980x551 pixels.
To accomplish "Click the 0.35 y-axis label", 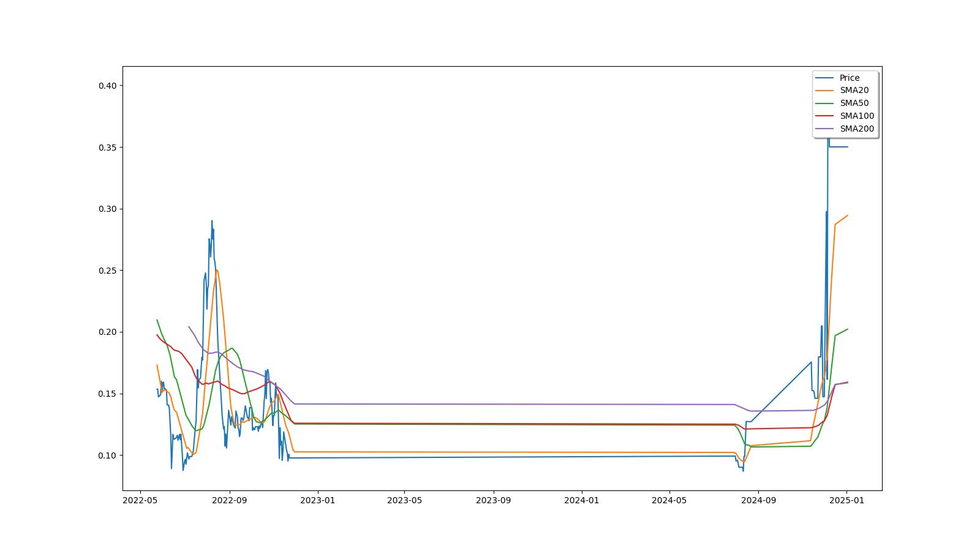I will 107,148.
